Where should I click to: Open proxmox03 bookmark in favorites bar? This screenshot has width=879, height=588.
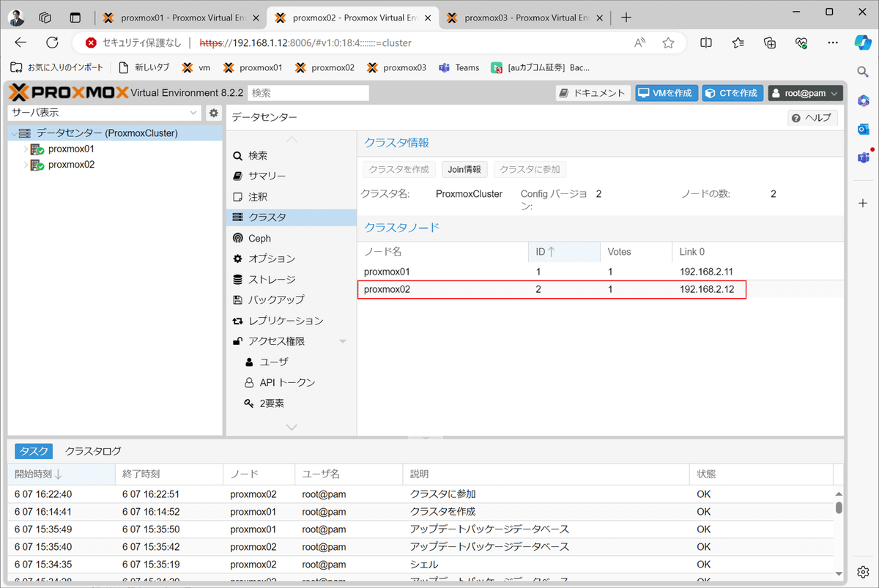point(397,67)
